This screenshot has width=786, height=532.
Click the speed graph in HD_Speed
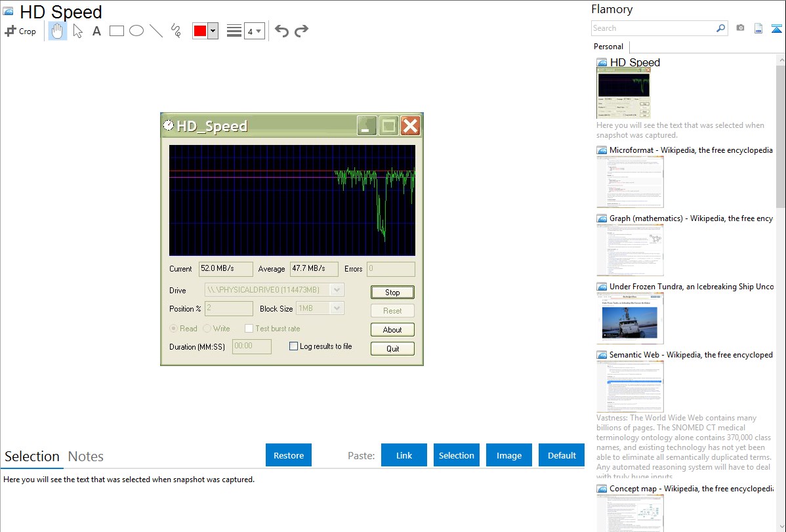click(292, 200)
